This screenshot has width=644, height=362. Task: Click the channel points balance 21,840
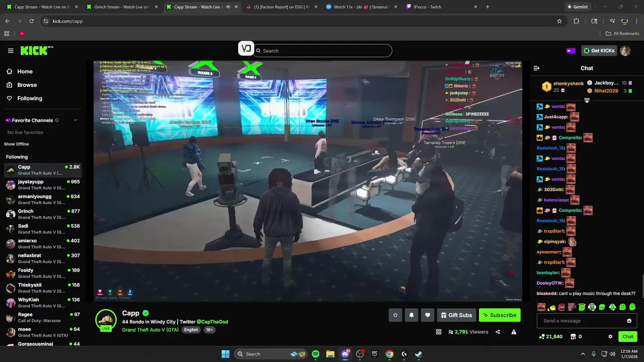coord(550,336)
